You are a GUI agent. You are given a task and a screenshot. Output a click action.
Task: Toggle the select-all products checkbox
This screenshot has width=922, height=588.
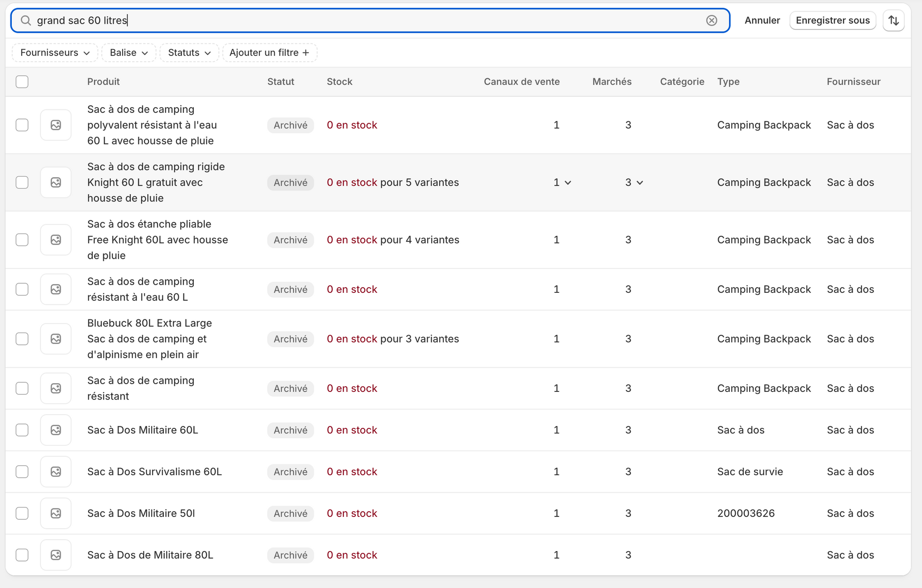coord(22,81)
